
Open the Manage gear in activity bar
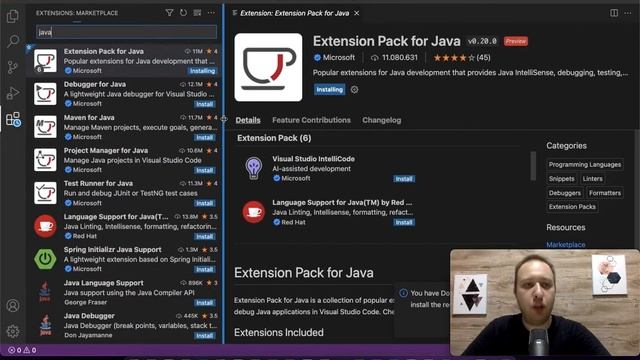pos(13,331)
